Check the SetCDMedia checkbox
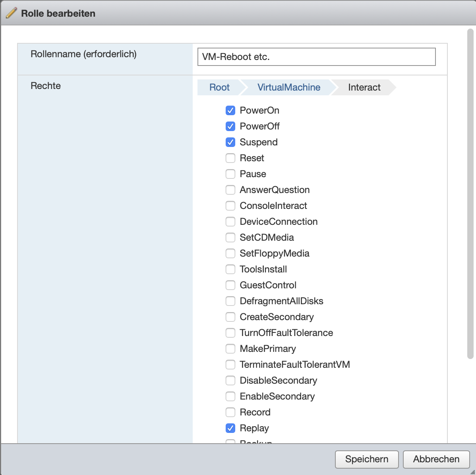Screen dimensions: 476x475 (230, 237)
